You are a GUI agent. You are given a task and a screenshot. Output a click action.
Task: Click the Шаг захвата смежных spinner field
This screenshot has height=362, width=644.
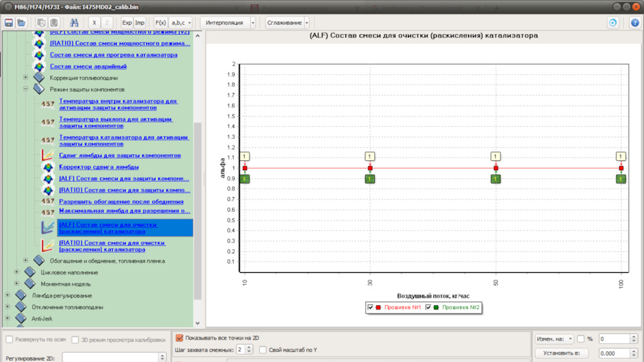pyautogui.click(x=241, y=350)
